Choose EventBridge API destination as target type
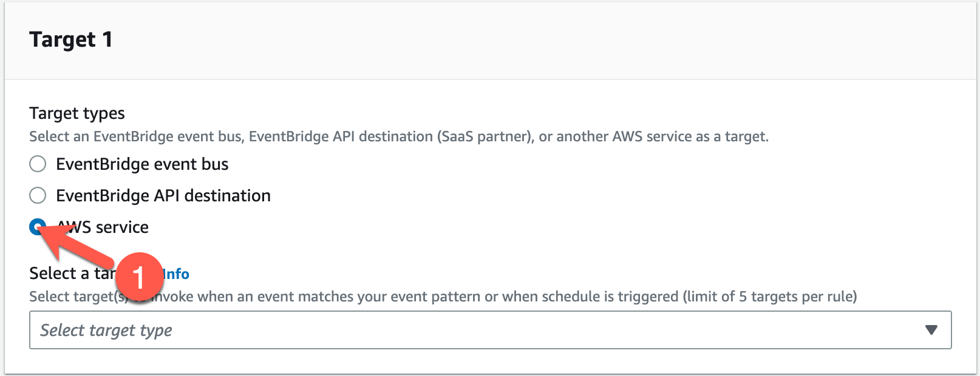This screenshot has height=376, width=980. (x=37, y=195)
